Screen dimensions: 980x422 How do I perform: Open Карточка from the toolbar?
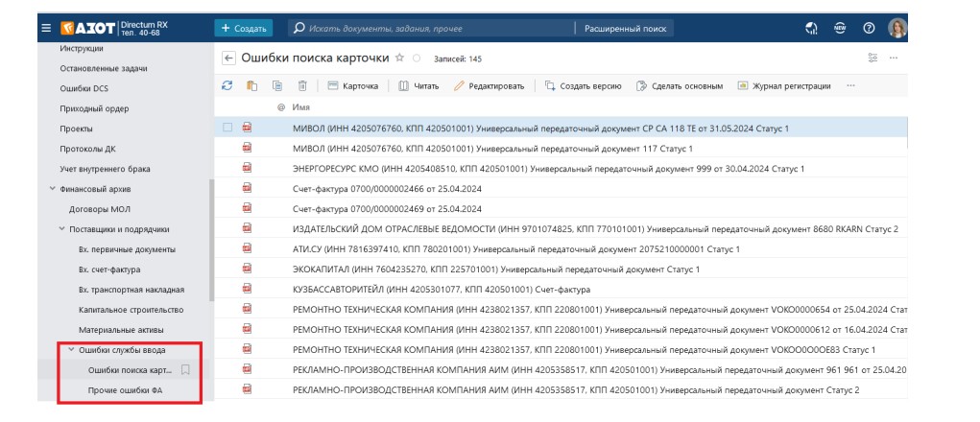click(352, 86)
